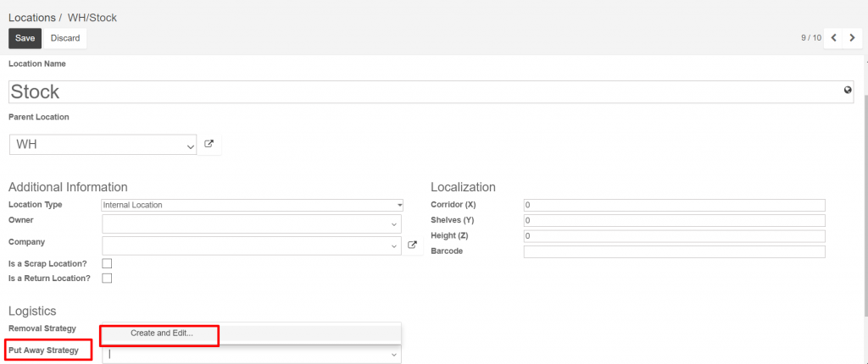Open the Put Away Strategy dropdown arrow

[393, 355]
